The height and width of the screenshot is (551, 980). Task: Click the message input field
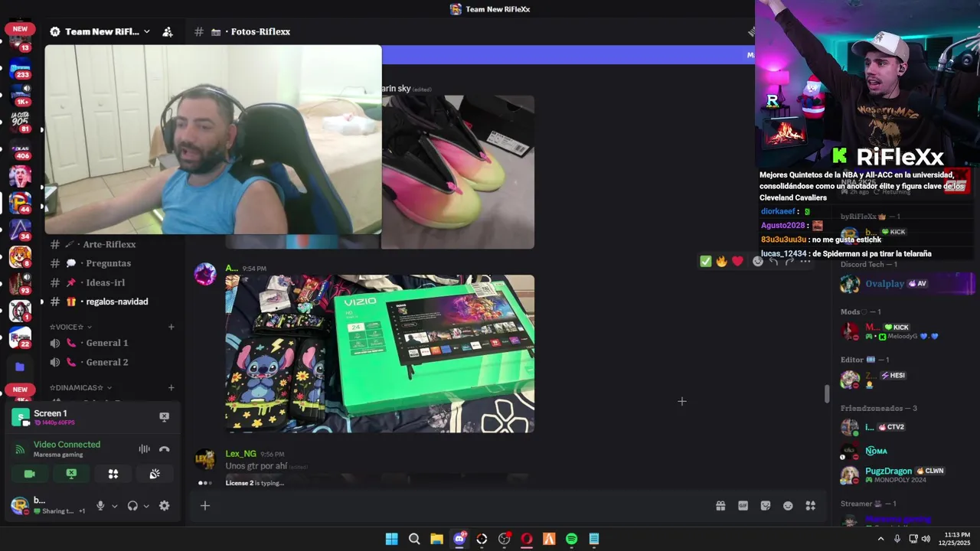point(459,506)
